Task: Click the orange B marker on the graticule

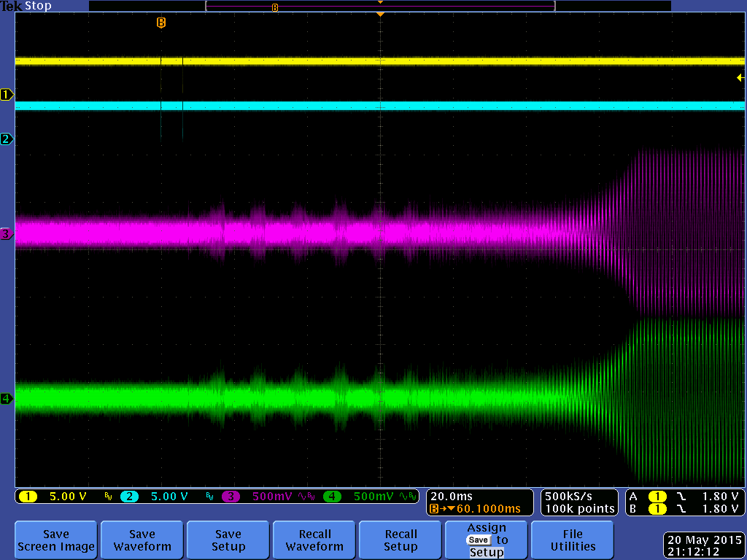Action: 161,23
